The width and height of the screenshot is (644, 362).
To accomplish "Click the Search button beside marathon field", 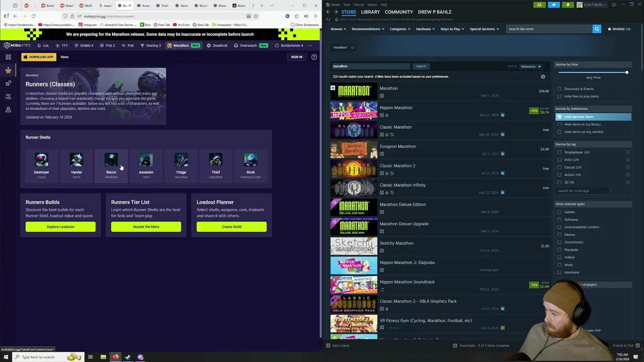I will 421,66.
